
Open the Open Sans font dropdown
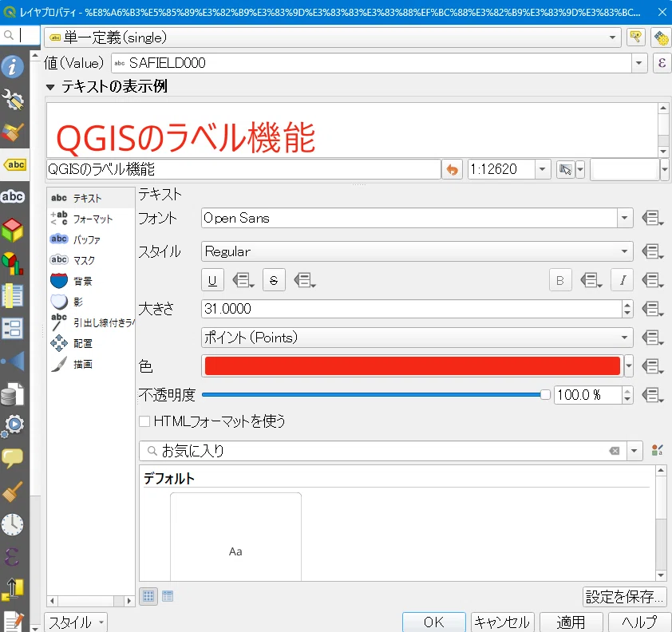pos(624,218)
